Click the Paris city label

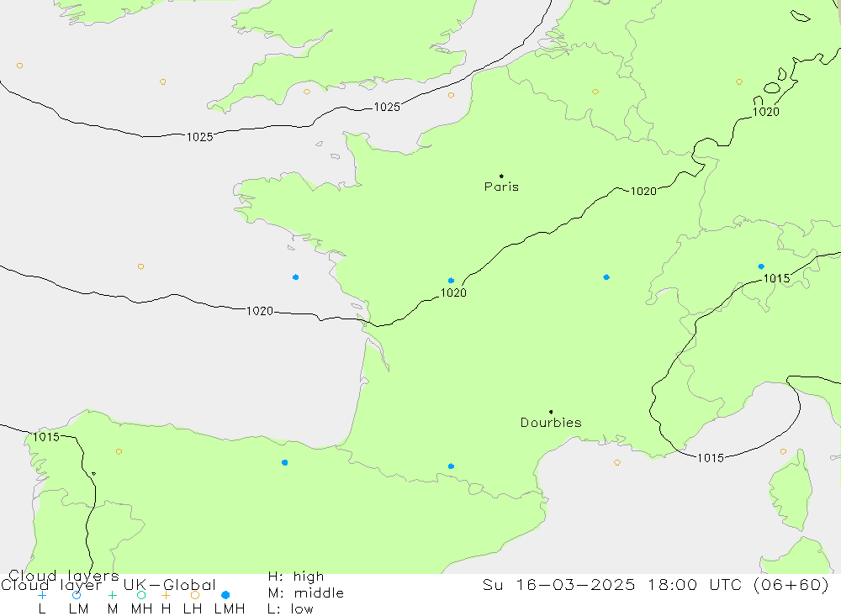coord(501,187)
